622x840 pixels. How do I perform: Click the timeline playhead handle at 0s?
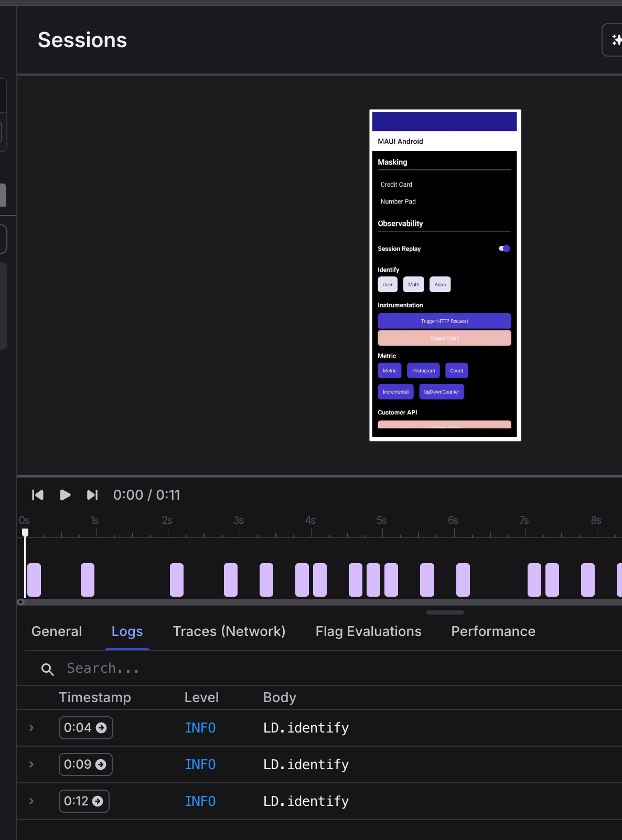click(x=25, y=533)
